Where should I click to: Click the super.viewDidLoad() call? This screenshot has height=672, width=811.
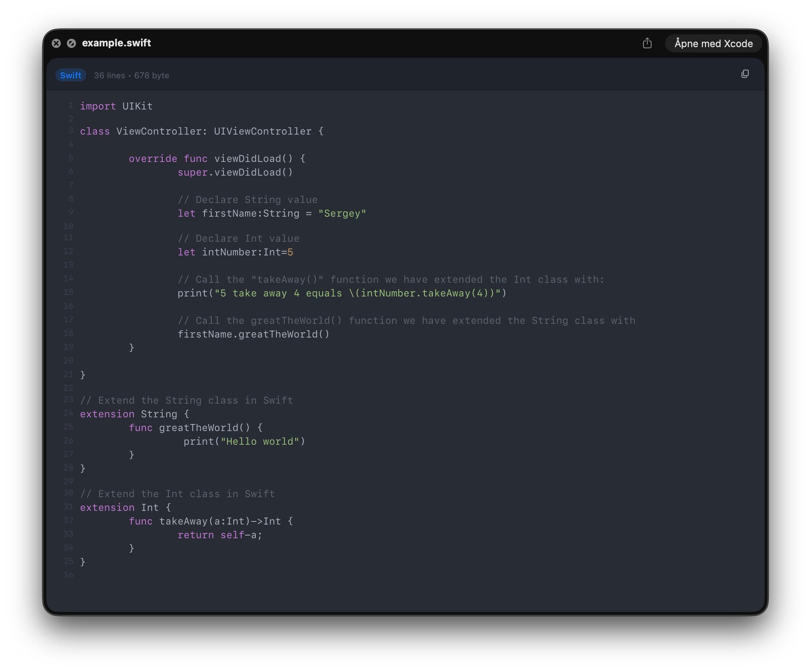click(x=235, y=172)
